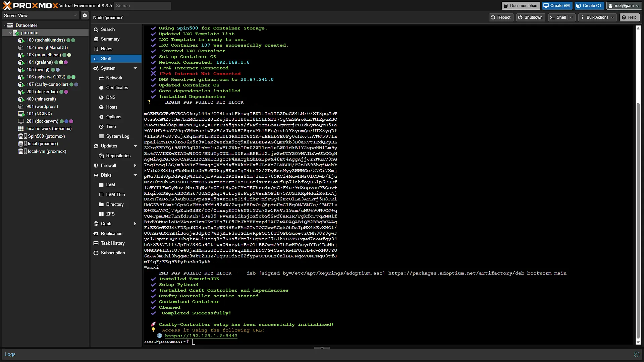Select local (proxmox) storage in tree
This screenshot has height=362, width=644.
pyautogui.click(x=46, y=144)
